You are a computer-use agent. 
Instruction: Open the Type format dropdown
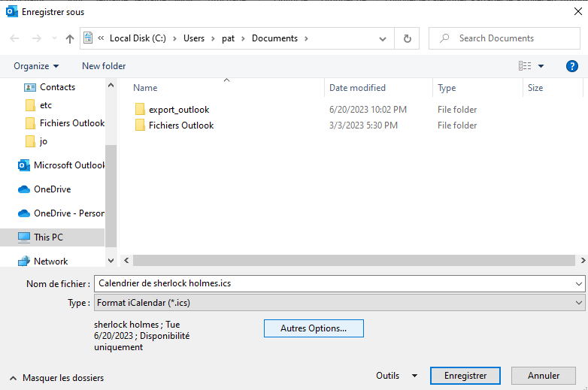[x=338, y=302]
